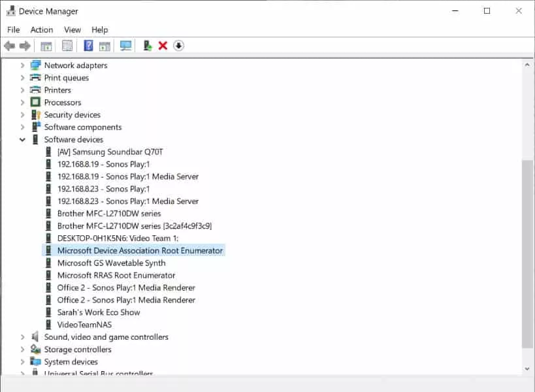Expand the Security devices node
535x392 pixels.
[22, 114]
